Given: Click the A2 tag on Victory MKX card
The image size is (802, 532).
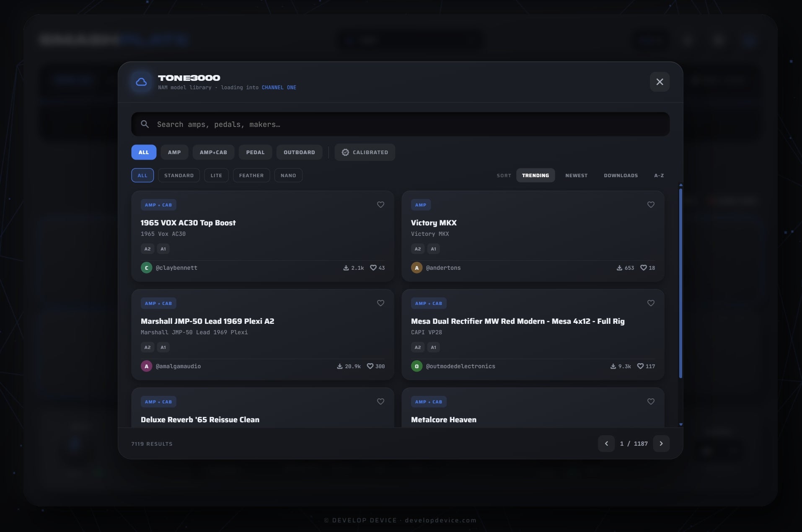Looking at the screenshot, I should coord(418,249).
